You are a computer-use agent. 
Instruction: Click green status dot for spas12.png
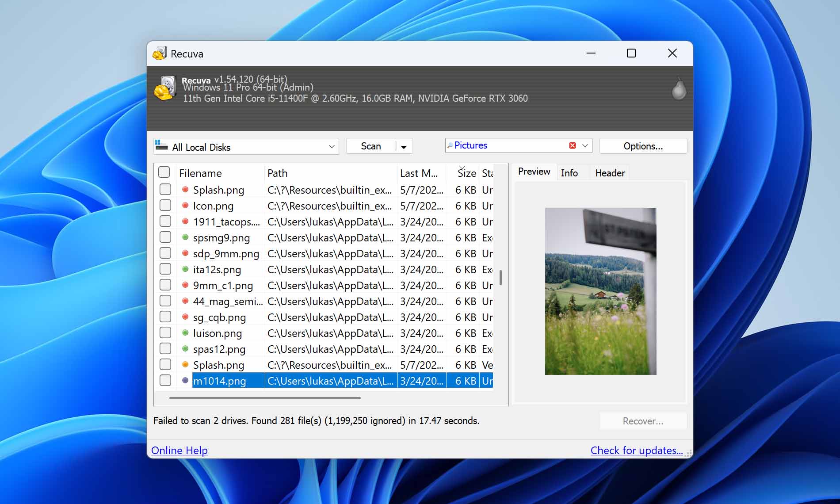(185, 349)
